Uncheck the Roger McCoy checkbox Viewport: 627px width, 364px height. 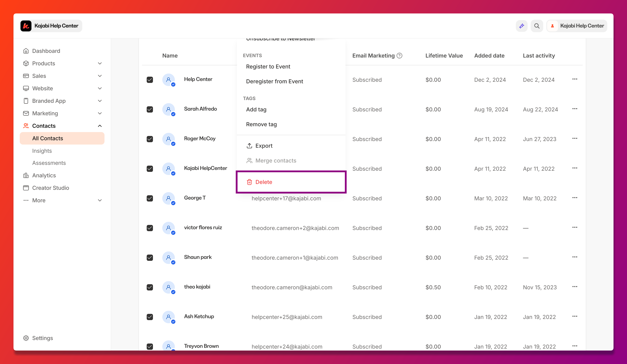150,139
